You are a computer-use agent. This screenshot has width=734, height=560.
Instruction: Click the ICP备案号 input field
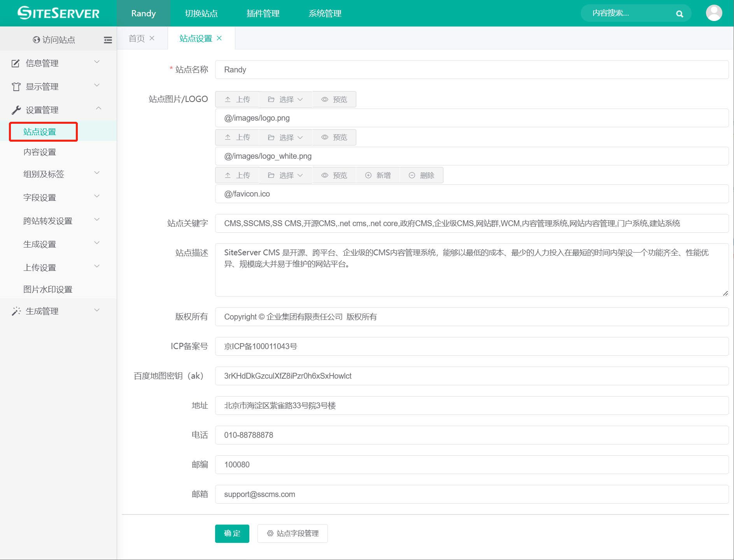click(471, 346)
